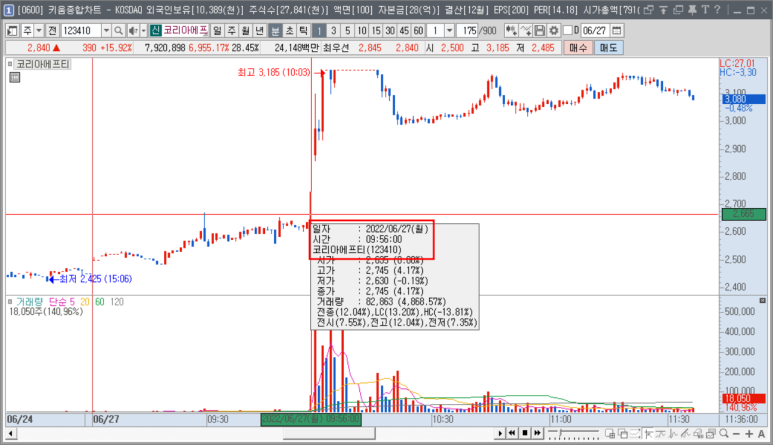Click the title bar send-to-top arrow icon
The height and width of the screenshot is (445, 773).
(664, 9)
